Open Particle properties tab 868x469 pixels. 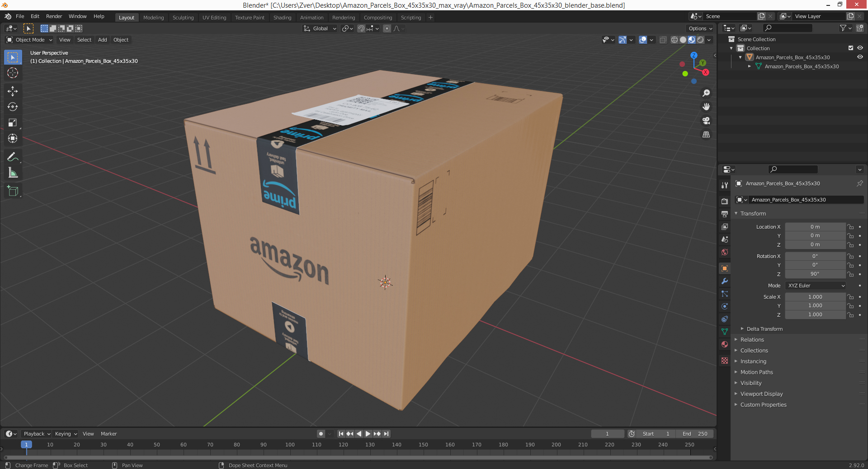[725, 294]
